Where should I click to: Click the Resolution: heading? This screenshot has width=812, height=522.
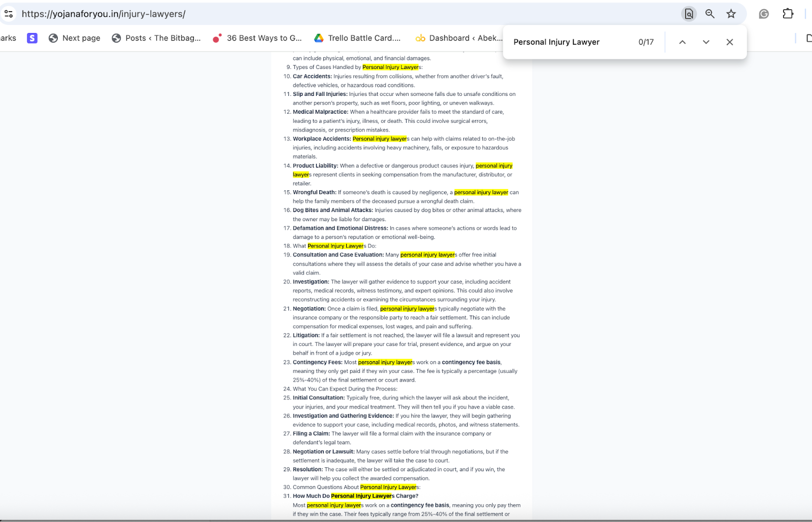(308, 469)
